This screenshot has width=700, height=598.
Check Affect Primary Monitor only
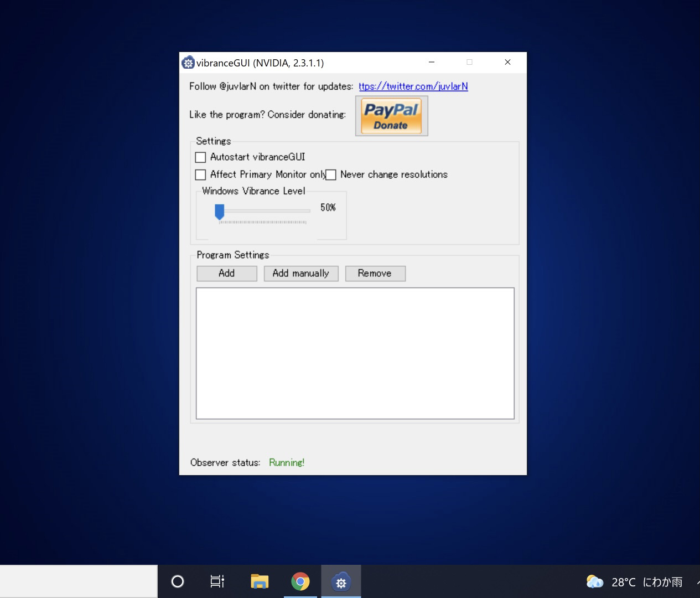pyautogui.click(x=200, y=174)
